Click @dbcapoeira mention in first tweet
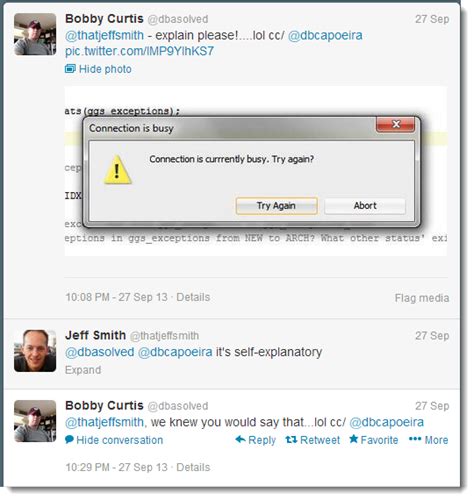Image resolution: width=474 pixels, height=500 pixels. coord(325,35)
